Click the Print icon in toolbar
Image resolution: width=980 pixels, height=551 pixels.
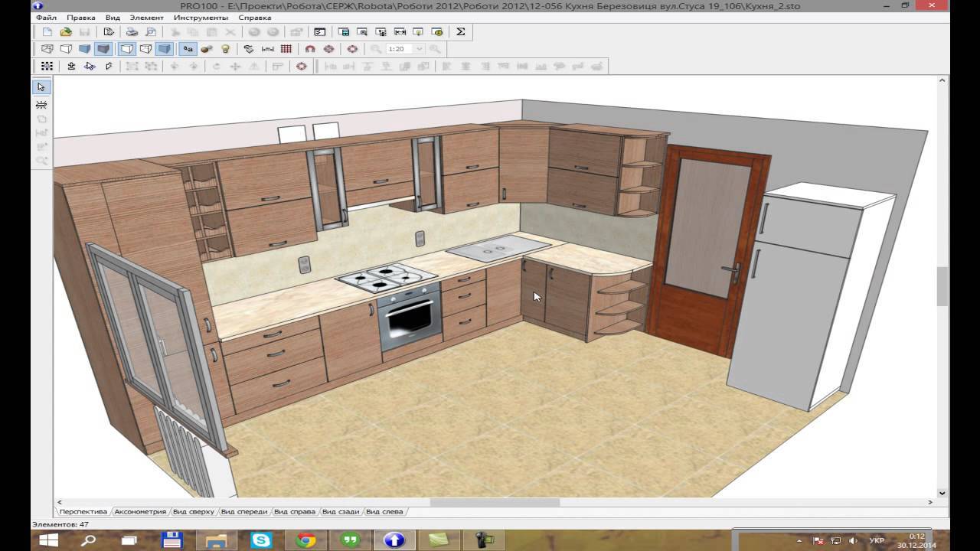tap(132, 32)
